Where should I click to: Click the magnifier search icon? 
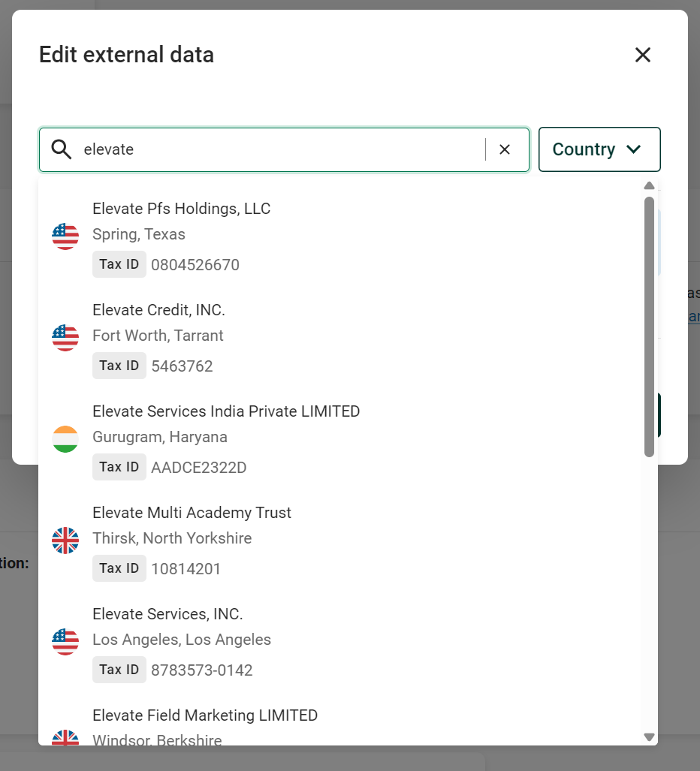[62, 149]
